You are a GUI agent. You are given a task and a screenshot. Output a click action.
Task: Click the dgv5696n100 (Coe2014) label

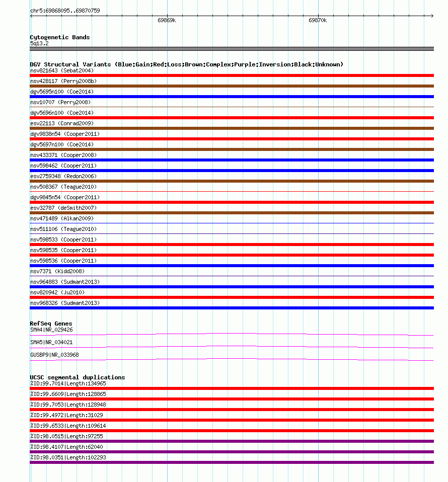pyautogui.click(x=62, y=113)
